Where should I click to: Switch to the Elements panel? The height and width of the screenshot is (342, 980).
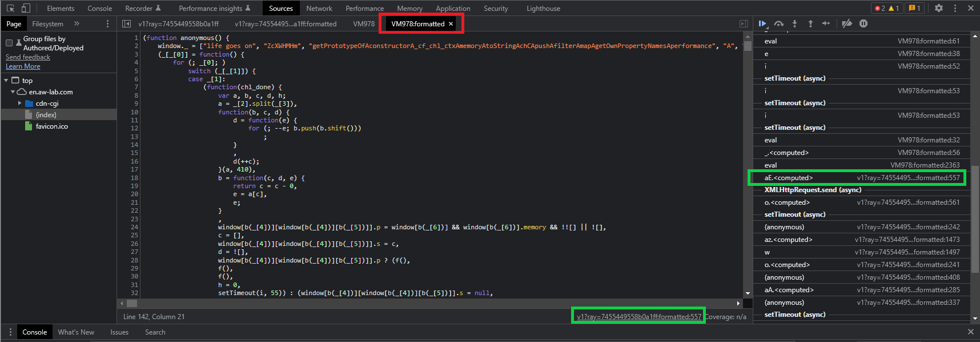[61, 9]
